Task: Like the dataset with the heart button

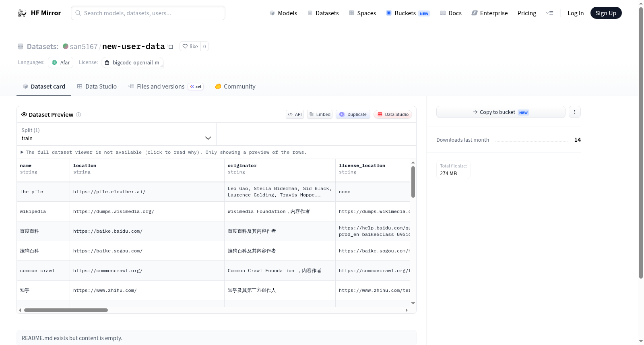Action: coord(190,46)
